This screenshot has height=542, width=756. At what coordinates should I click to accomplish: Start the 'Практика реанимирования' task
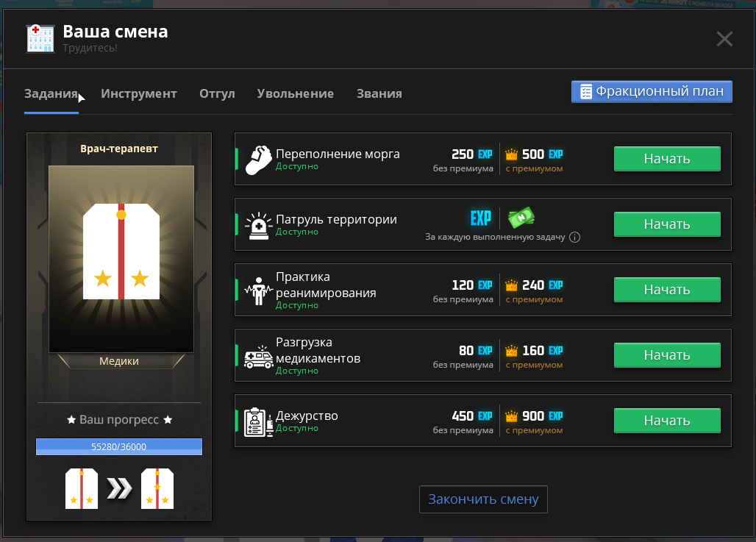[667, 290]
